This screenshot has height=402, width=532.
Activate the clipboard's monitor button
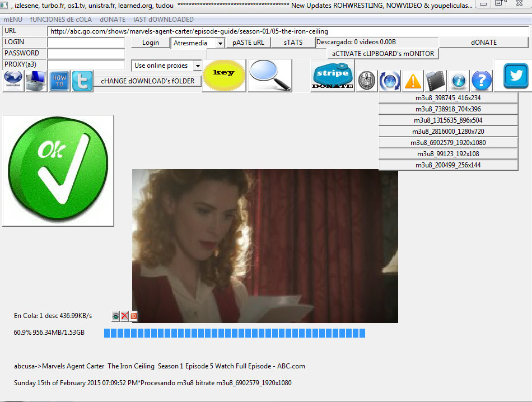[383, 54]
